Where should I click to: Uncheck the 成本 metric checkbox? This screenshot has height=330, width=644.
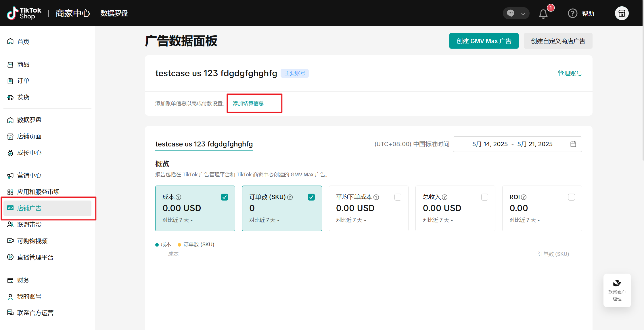point(225,197)
